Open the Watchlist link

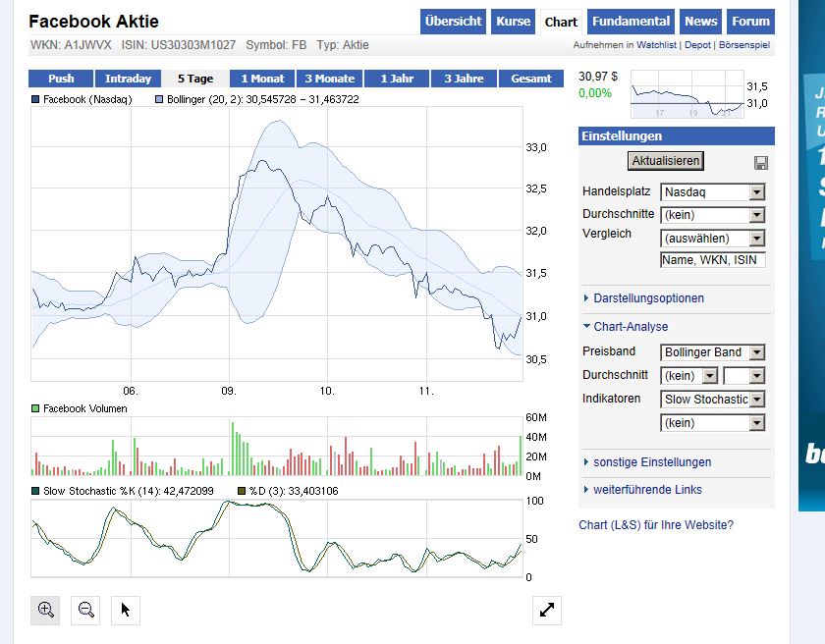coord(657,45)
